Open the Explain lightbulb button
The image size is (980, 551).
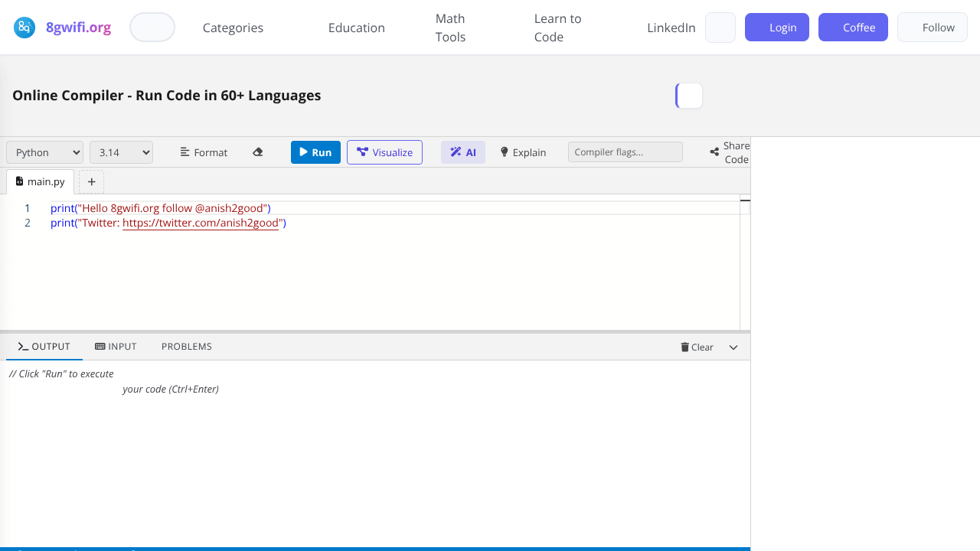(x=523, y=152)
